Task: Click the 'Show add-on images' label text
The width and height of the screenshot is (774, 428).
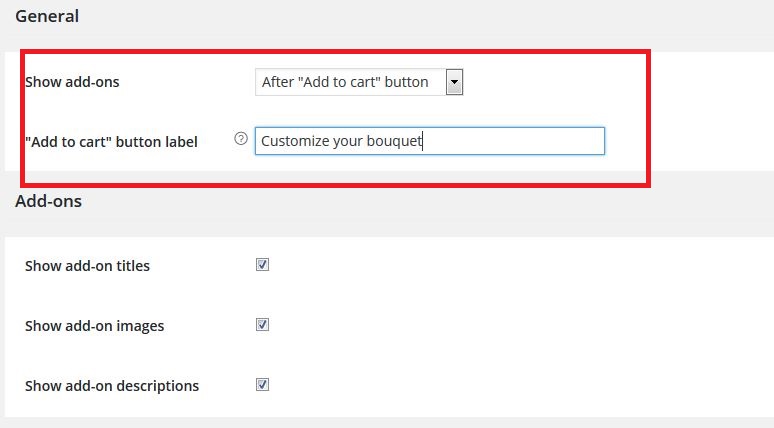Action: point(94,326)
